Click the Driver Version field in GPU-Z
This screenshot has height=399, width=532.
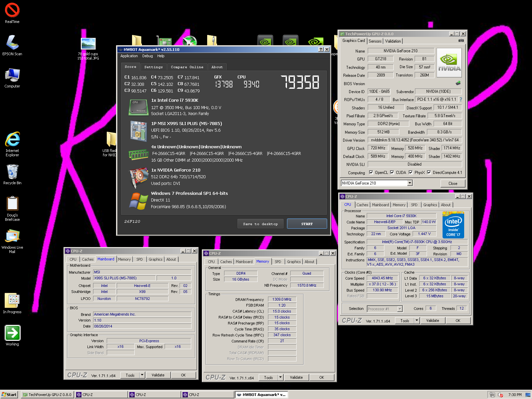pos(415,140)
